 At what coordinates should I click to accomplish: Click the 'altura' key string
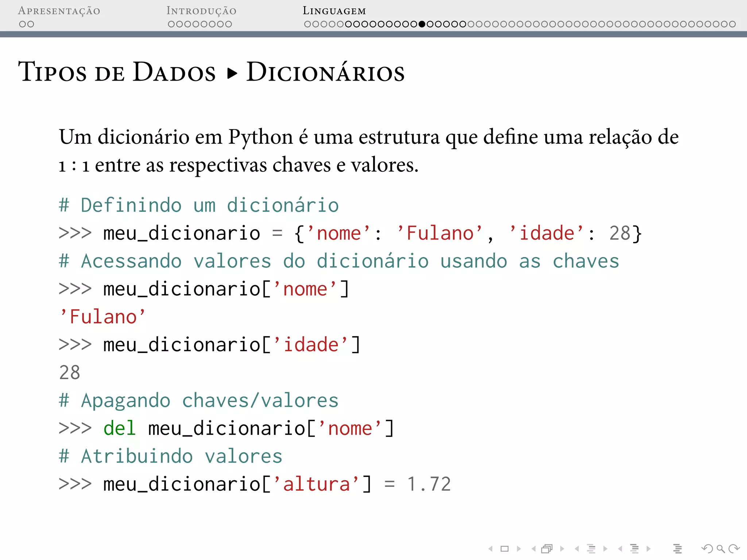(x=317, y=484)
